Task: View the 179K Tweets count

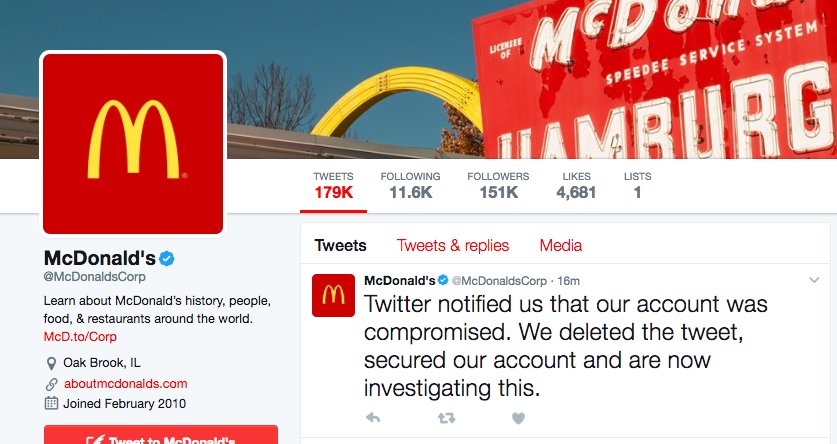Action: pos(333,186)
